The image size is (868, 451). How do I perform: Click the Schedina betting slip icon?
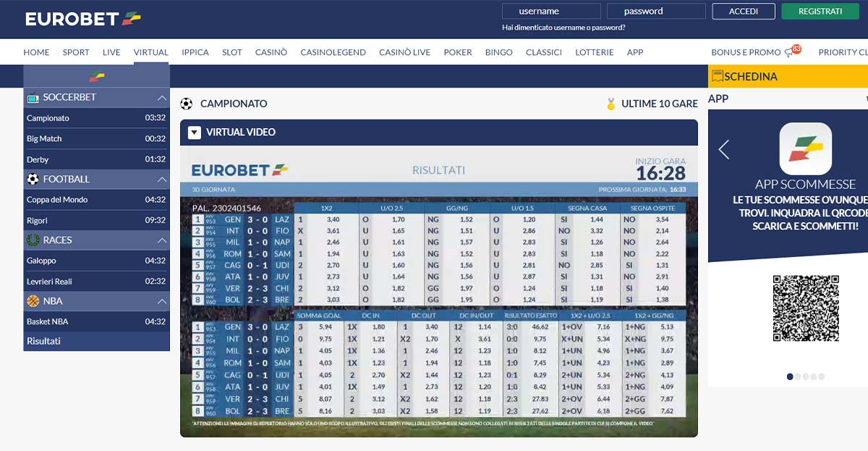click(717, 76)
